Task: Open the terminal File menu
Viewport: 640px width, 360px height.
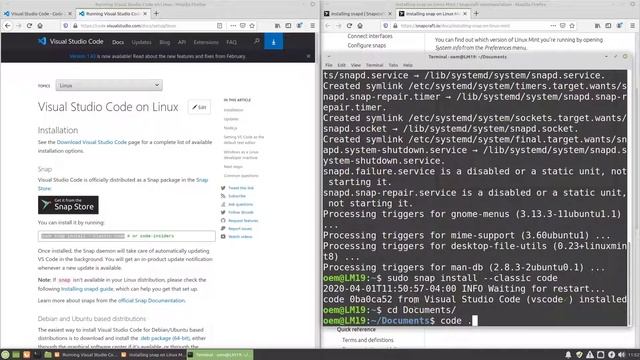Action: click(x=329, y=65)
